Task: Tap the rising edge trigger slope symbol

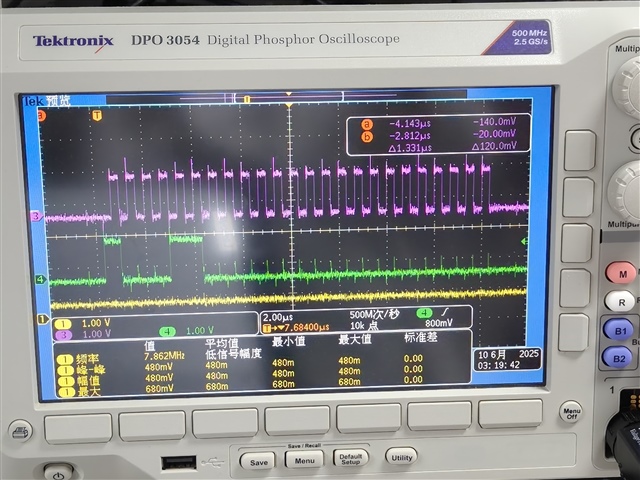Action: click(445, 312)
